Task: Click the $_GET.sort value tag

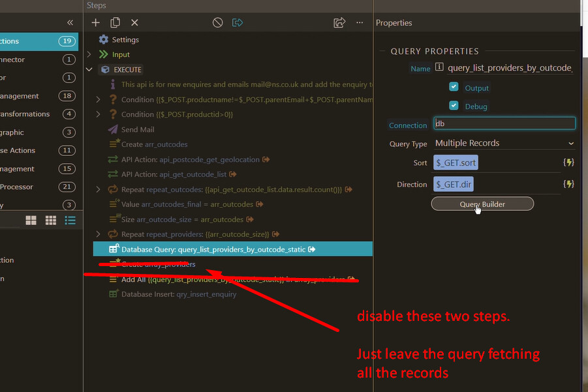Action: point(456,162)
